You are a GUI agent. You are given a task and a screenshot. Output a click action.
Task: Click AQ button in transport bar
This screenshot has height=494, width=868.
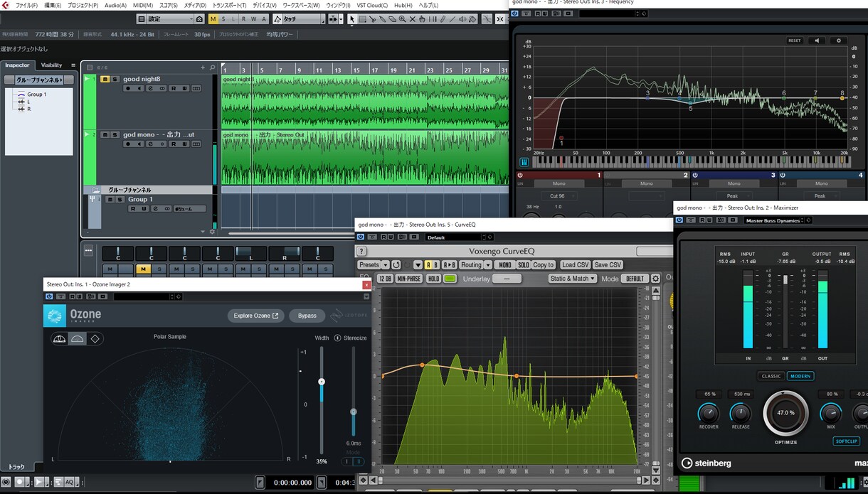pos(69,482)
